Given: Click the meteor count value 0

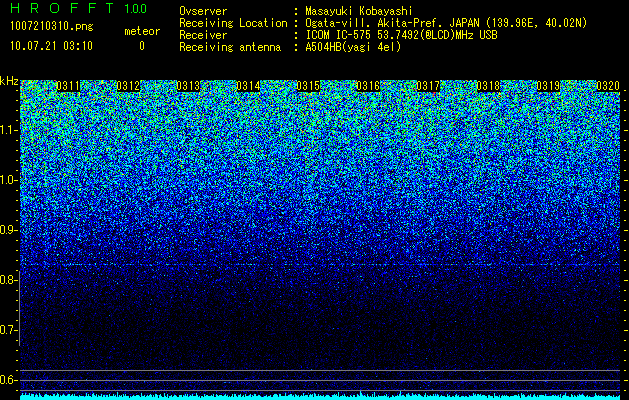Looking at the screenshot, I should (142, 46).
